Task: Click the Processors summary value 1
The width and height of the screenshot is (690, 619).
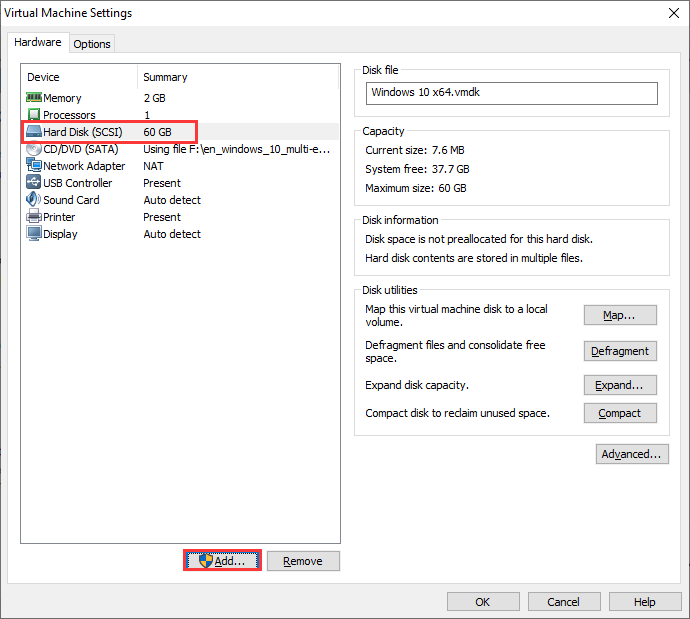Action: pos(147,115)
